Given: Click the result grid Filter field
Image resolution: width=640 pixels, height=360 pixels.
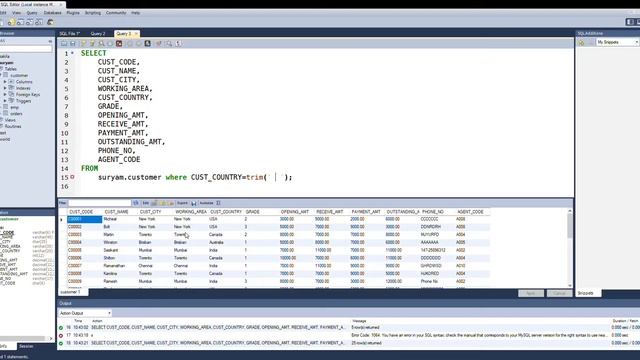Looking at the screenshot, I should point(99,203).
